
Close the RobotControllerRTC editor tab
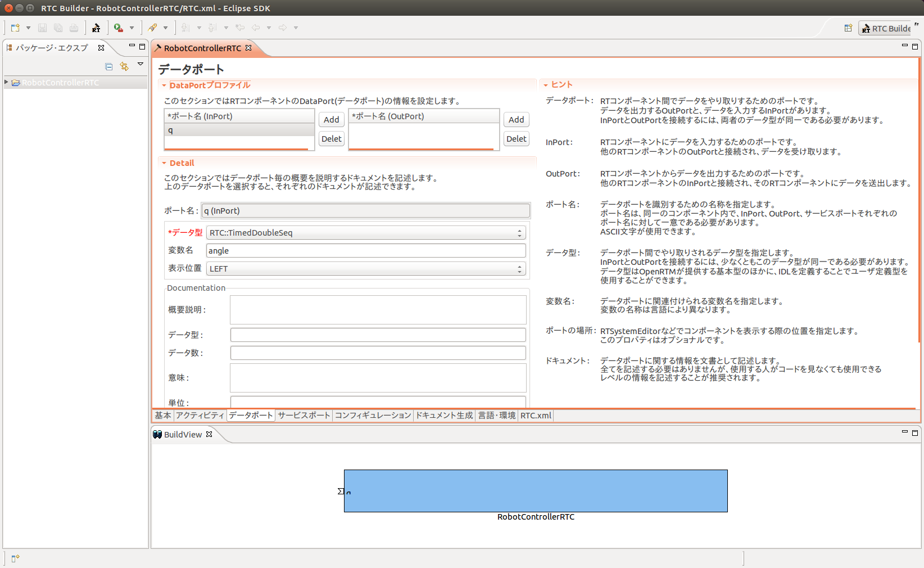pos(248,48)
